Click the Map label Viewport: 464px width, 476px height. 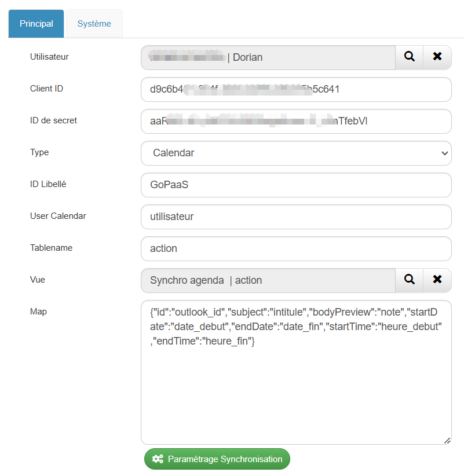click(39, 312)
